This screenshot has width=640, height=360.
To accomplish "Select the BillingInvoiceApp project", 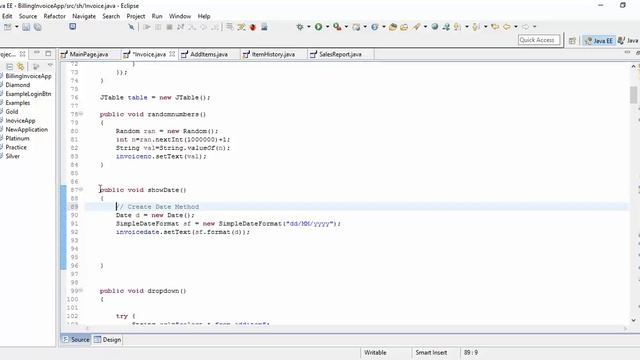I will point(28,76).
